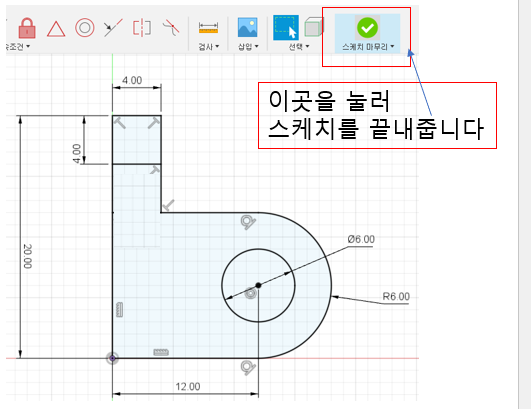Click perpendicular glyph below the rectangle divider line

(154, 170)
